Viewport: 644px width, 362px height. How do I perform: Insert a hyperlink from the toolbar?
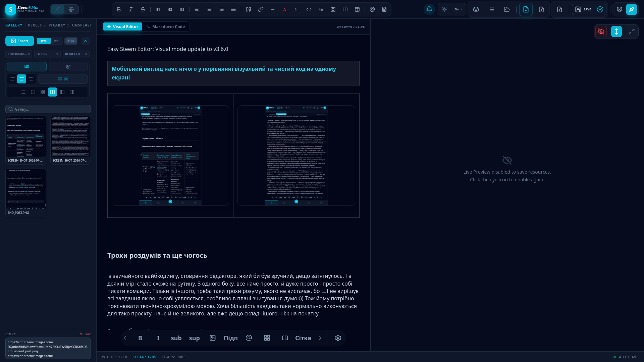tap(261, 9)
